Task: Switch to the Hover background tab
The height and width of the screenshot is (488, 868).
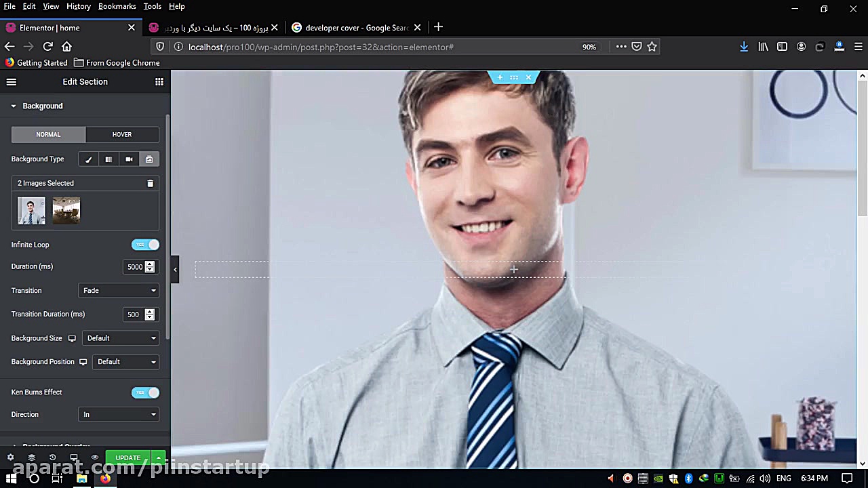Action: 122,134
